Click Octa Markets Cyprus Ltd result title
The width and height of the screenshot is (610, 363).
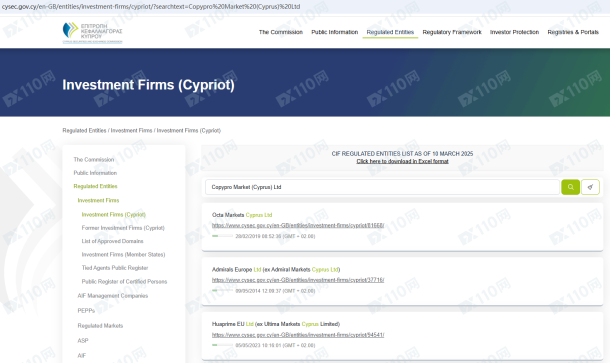[x=242, y=215]
